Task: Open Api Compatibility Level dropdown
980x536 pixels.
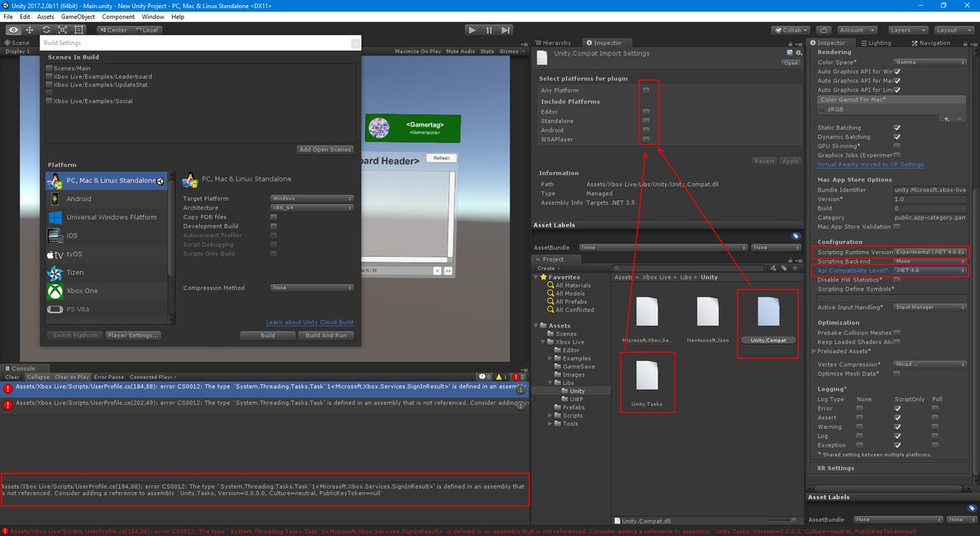Action: tap(931, 270)
